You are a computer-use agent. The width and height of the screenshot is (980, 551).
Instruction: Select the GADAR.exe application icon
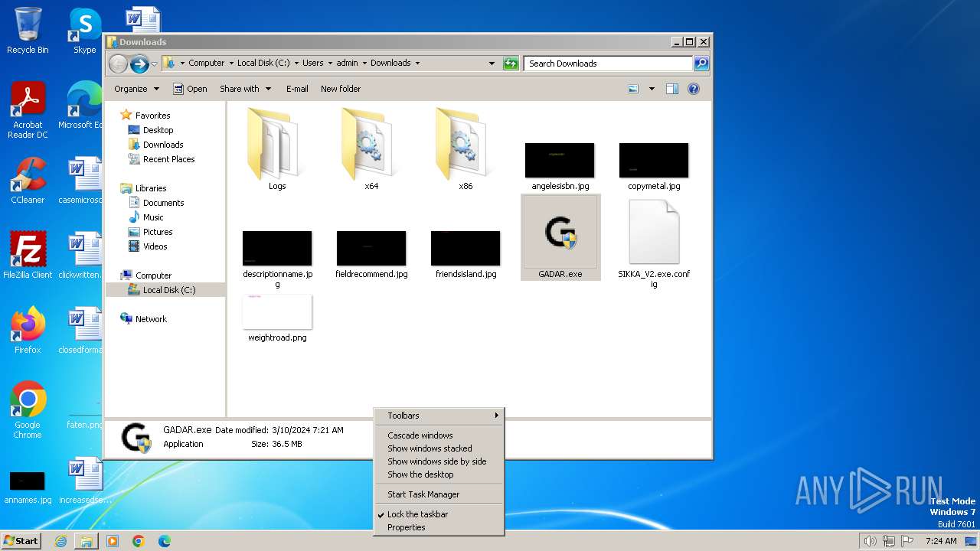point(560,233)
